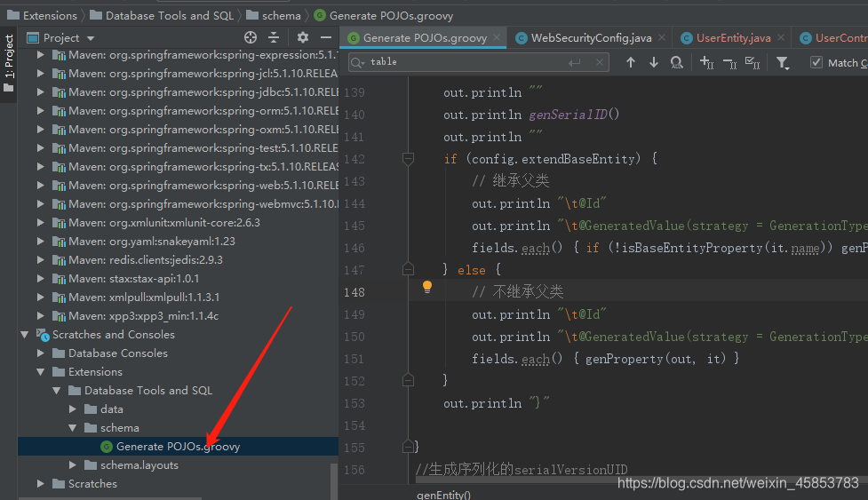Click the genEntity() breadcrumb at bottom
Viewport: 868px width, 500px height.
point(443,495)
